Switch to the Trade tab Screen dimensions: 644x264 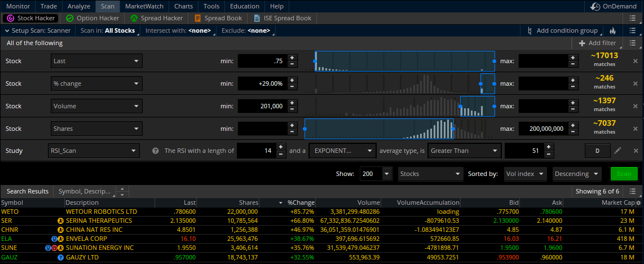coord(49,6)
